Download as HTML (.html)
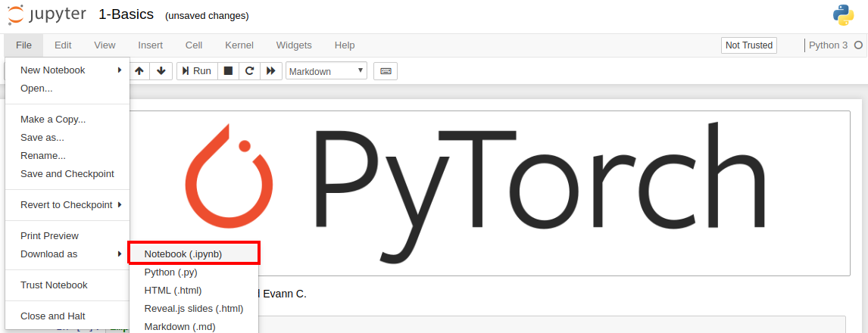 click(x=194, y=290)
